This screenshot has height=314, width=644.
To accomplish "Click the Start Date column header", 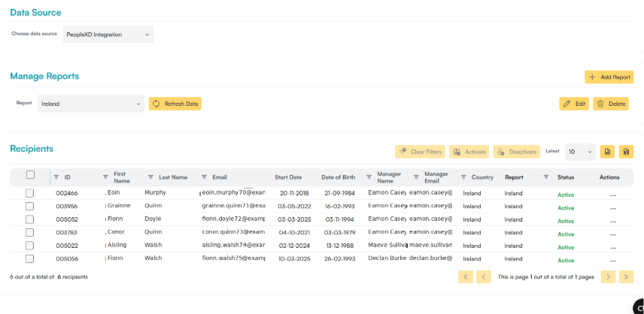I will (288, 177).
